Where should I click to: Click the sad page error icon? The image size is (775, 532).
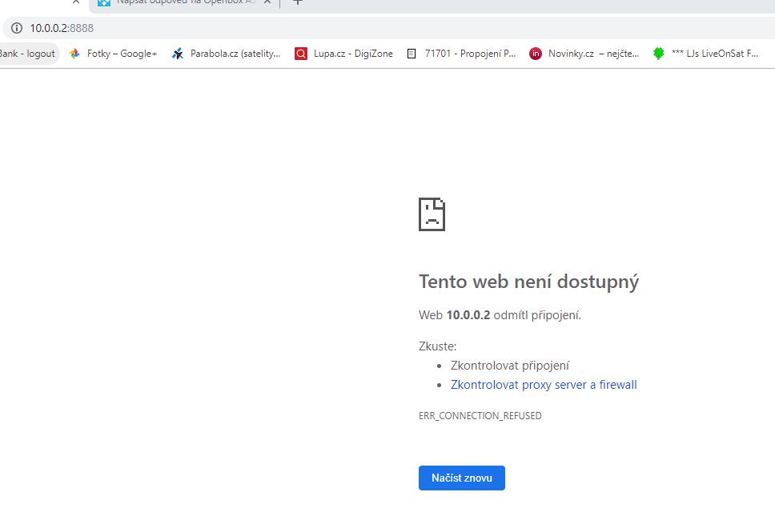click(432, 214)
